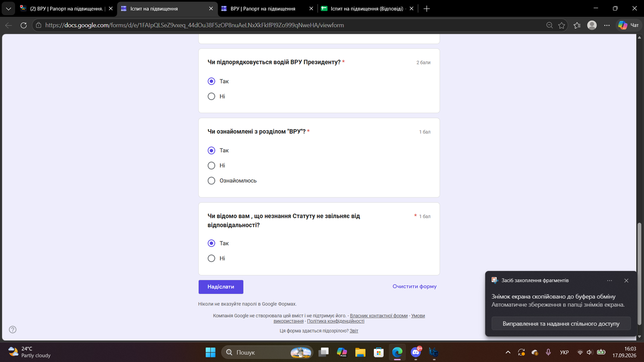Open a new browser tab

(x=427, y=9)
